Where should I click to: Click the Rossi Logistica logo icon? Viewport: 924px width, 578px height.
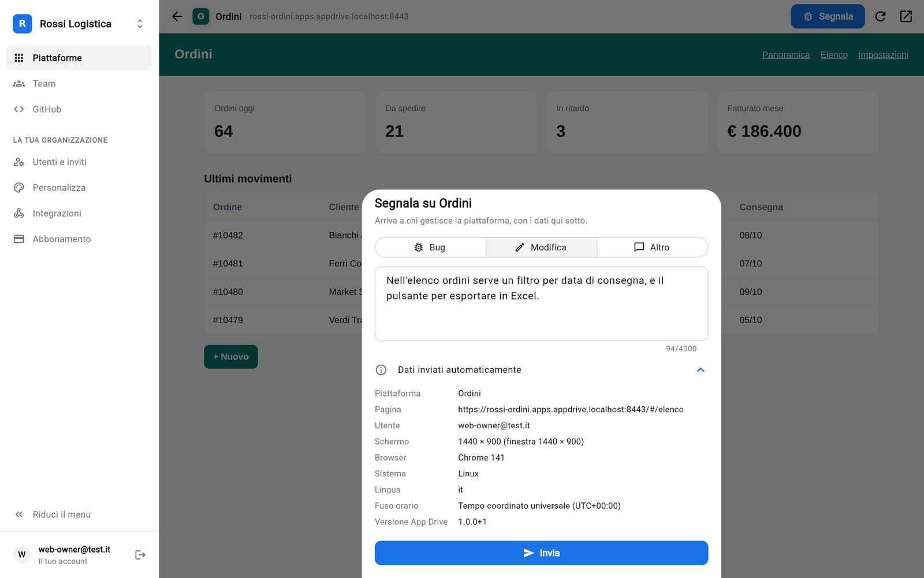click(23, 24)
